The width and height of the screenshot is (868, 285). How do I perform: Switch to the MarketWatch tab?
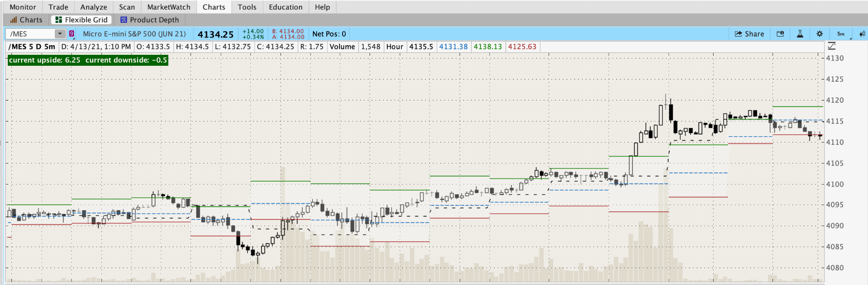pyautogui.click(x=169, y=7)
